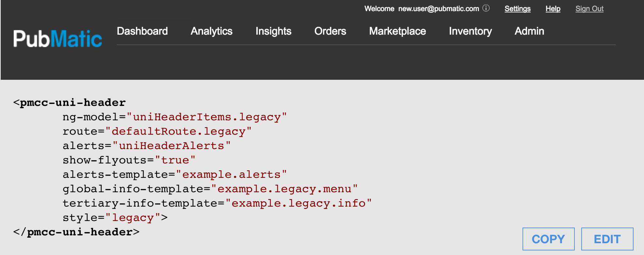Click the opening pmcc-uni-header tag in code
Image resolution: width=644 pixels, height=255 pixels.
[72, 103]
